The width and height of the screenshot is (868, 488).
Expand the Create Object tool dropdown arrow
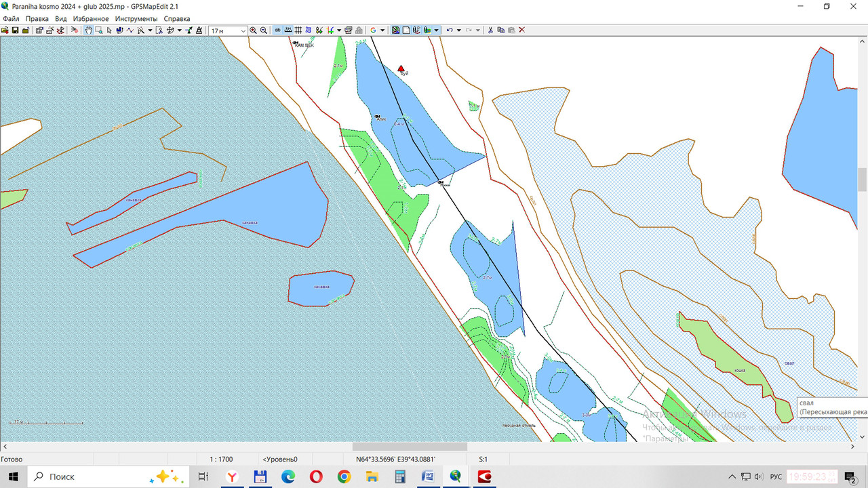coord(150,30)
